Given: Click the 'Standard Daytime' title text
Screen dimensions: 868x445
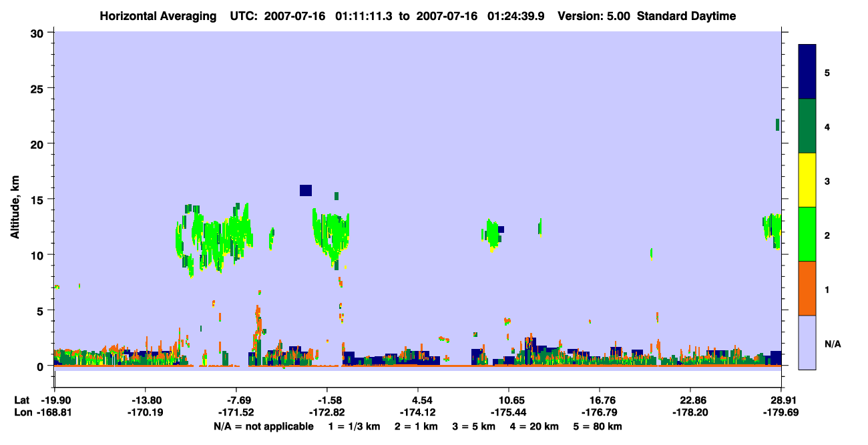Looking at the screenshot, I should pyautogui.click(x=686, y=16).
